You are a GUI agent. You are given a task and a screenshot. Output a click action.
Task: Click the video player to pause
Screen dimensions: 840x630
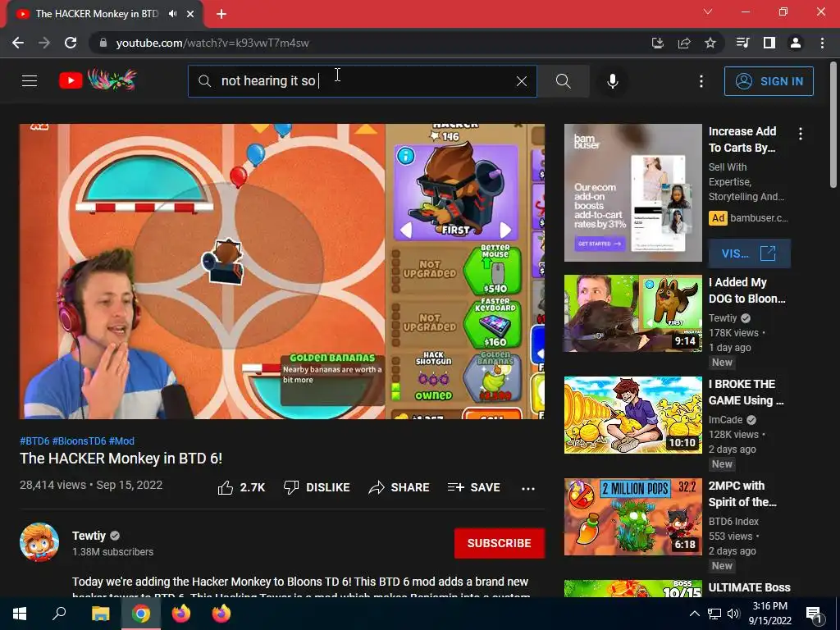pos(282,271)
